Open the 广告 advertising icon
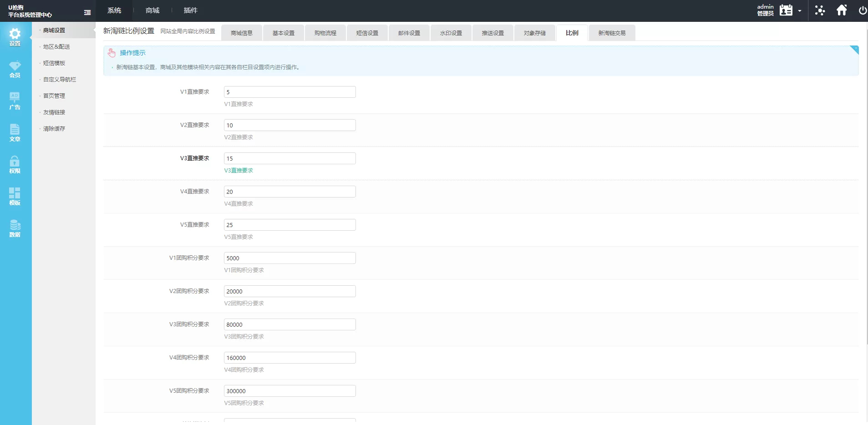 click(x=15, y=101)
